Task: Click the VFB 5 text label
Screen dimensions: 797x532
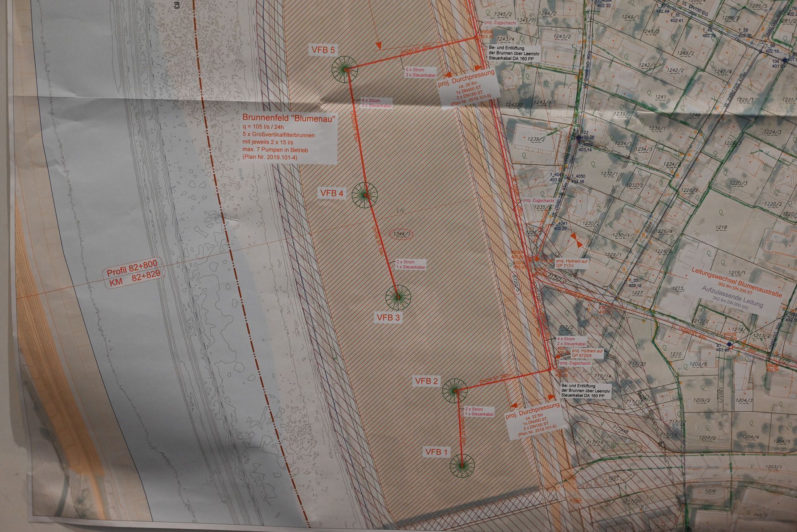Action: tap(323, 50)
